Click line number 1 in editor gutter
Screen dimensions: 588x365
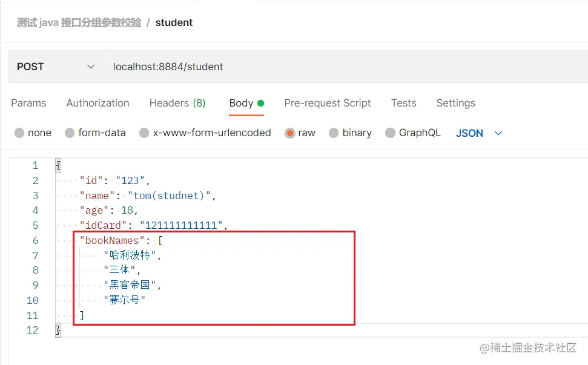(35, 165)
